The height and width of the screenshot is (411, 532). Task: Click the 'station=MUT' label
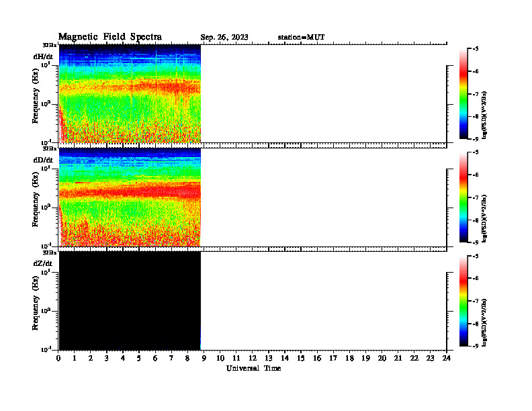pos(302,38)
